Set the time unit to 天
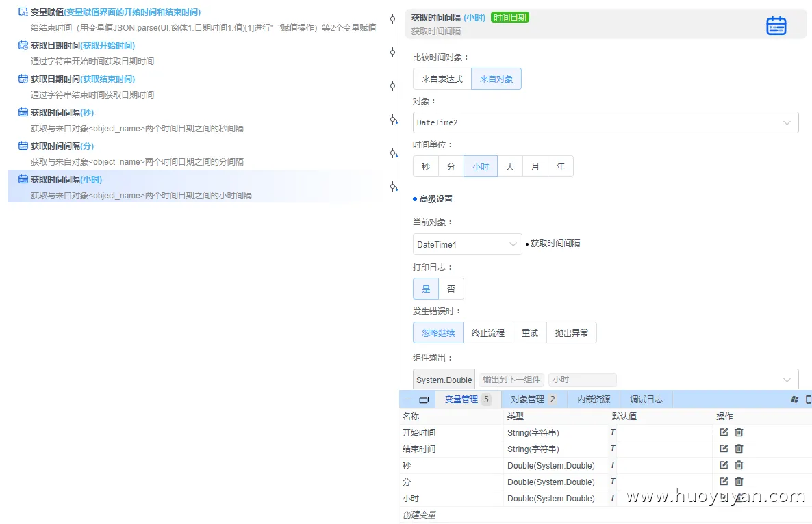 (x=510, y=166)
